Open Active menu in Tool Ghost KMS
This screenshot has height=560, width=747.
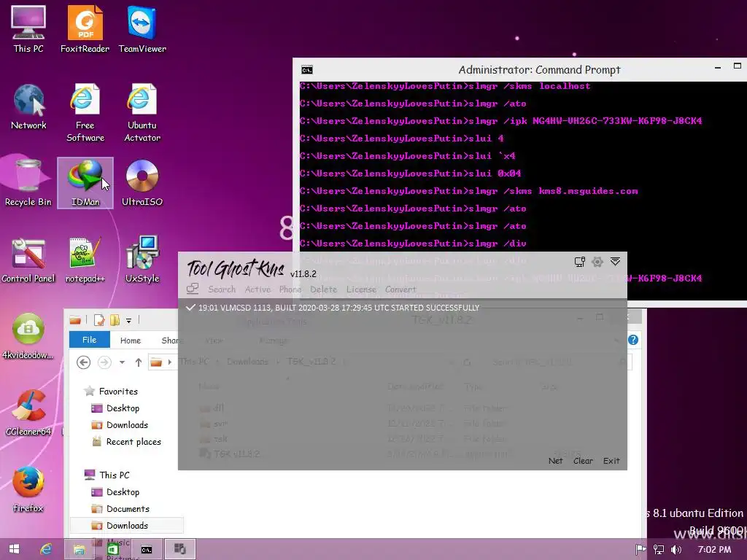tap(258, 289)
